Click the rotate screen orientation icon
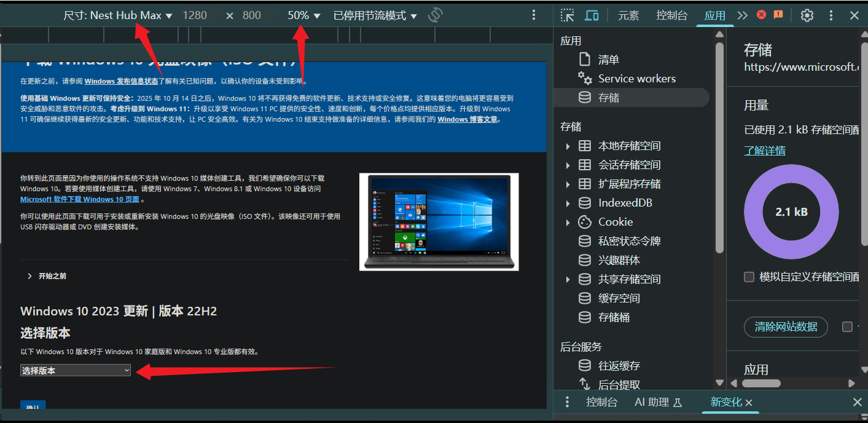Image resolution: width=868 pixels, height=423 pixels. pyautogui.click(x=436, y=15)
